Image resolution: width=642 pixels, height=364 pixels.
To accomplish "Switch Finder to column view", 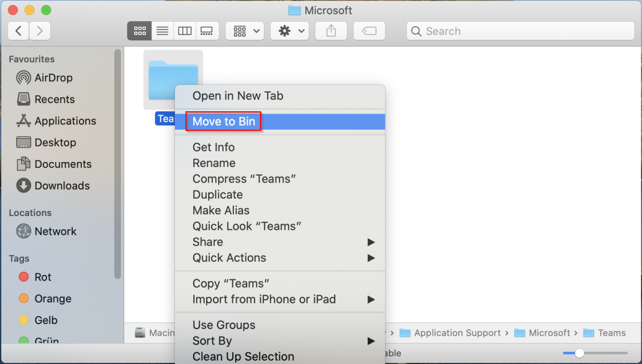I will point(184,31).
